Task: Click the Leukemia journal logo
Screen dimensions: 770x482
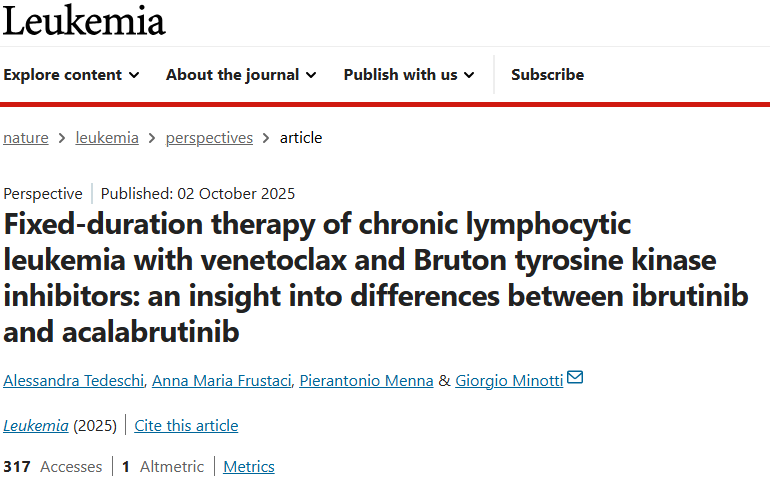Action: [84, 20]
